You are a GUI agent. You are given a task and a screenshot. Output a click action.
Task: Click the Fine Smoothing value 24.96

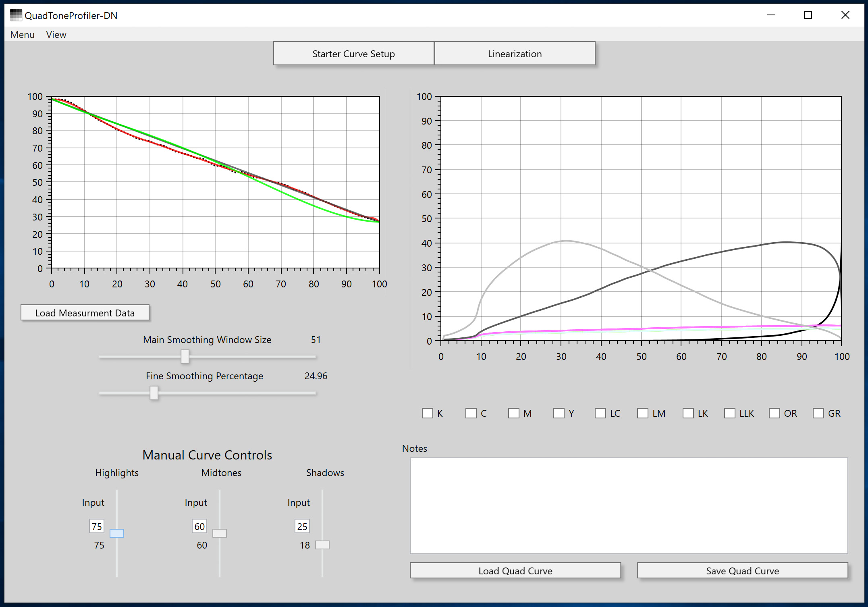point(316,376)
